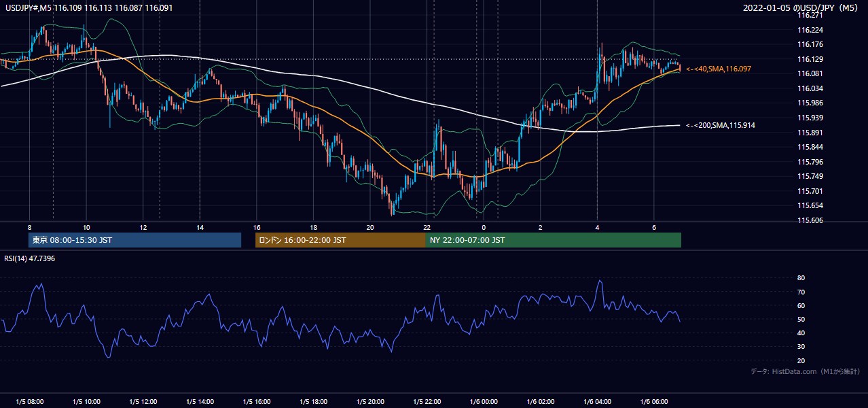Click RSI scale level 30

(x=801, y=347)
